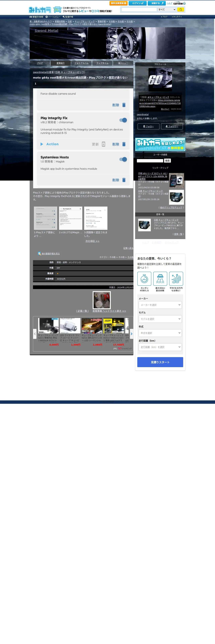Screen dimensions: 215x644
Task: Open the Sword Metal page title link
Action: click(x=46, y=30)
